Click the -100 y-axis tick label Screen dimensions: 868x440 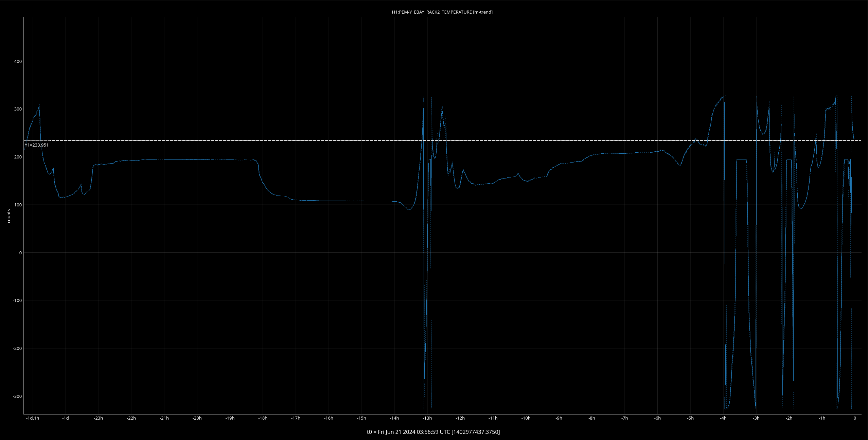pyautogui.click(x=17, y=300)
